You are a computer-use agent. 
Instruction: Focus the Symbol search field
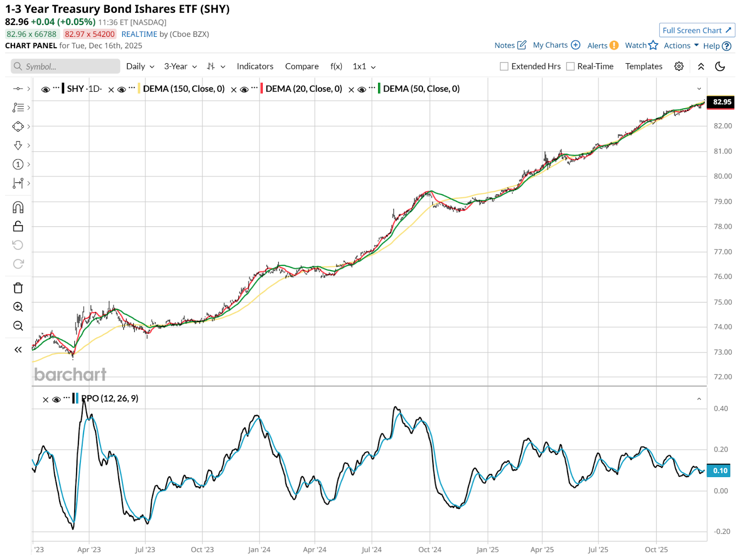pyautogui.click(x=65, y=67)
